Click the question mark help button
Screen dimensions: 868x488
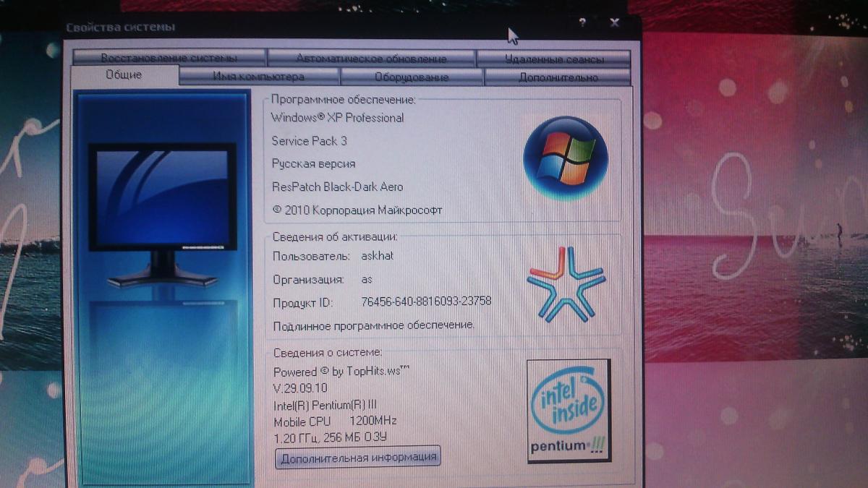click(582, 23)
